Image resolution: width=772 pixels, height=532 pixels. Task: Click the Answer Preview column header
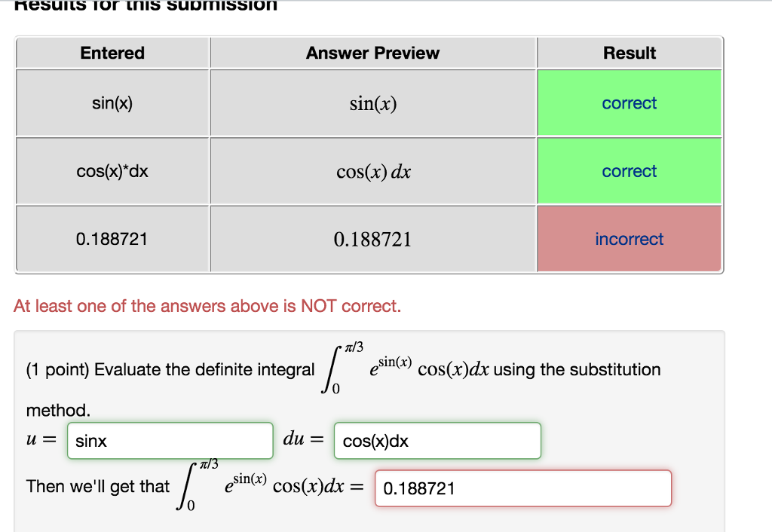(x=372, y=53)
